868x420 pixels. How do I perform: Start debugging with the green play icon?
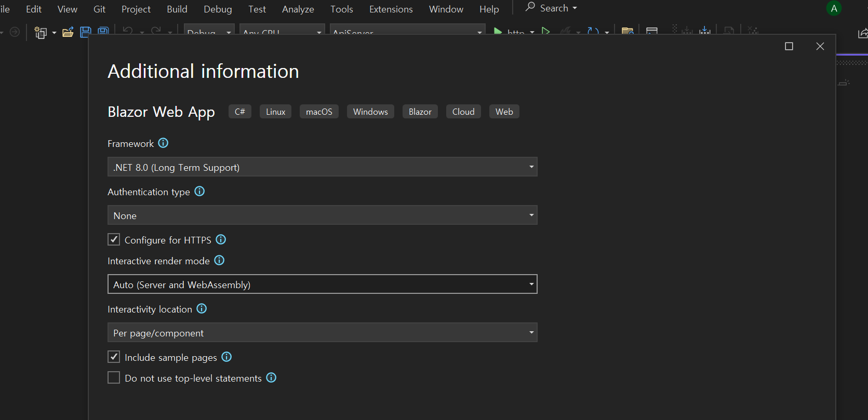pyautogui.click(x=498, y=32)
